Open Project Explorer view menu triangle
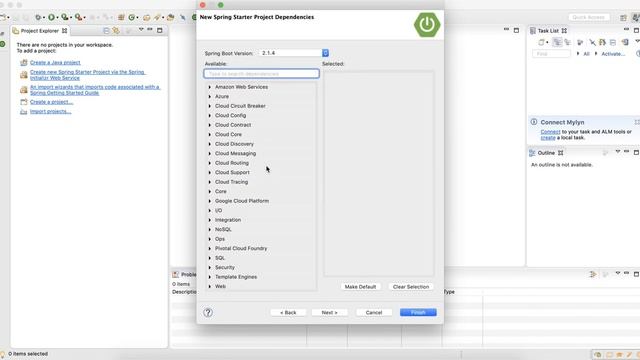 (141, 29)
